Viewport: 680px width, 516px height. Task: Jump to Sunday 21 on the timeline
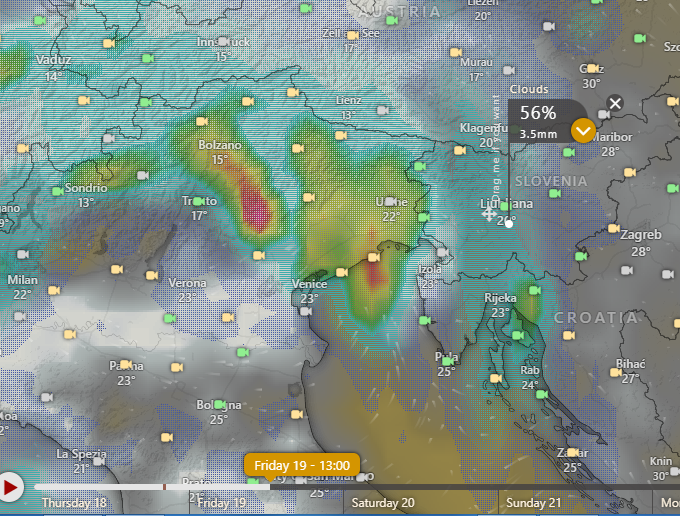click(x=533, y=503)
